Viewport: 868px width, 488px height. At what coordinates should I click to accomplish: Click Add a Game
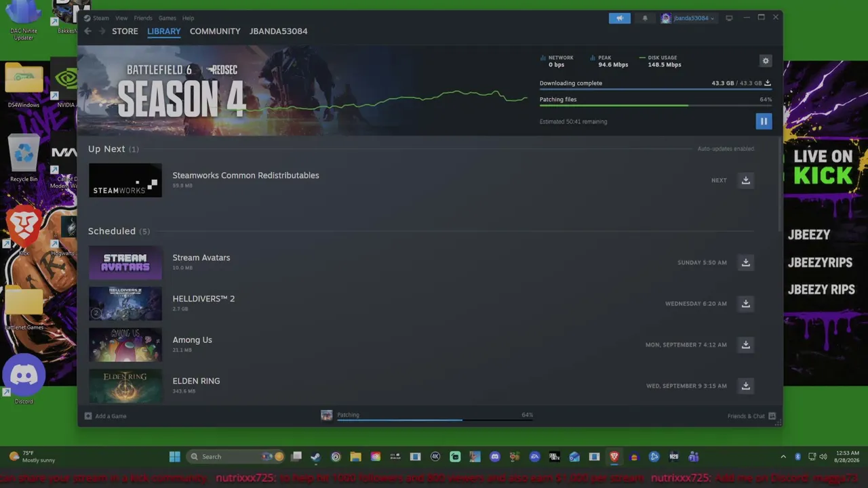point(106,416)
